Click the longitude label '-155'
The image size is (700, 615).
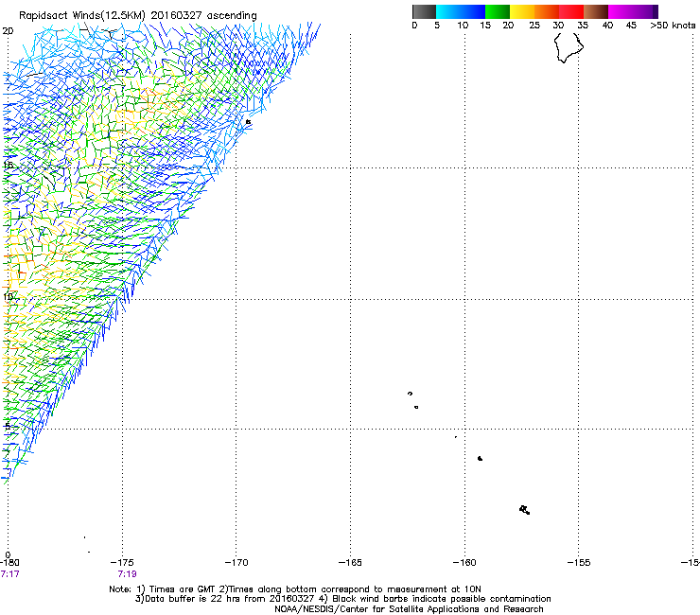[579, 563]
